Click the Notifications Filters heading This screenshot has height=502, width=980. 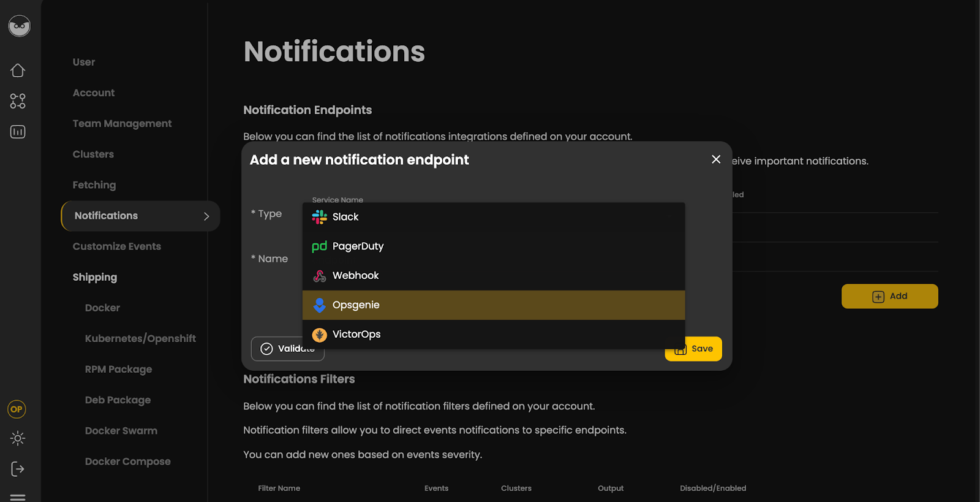point(299,379)
